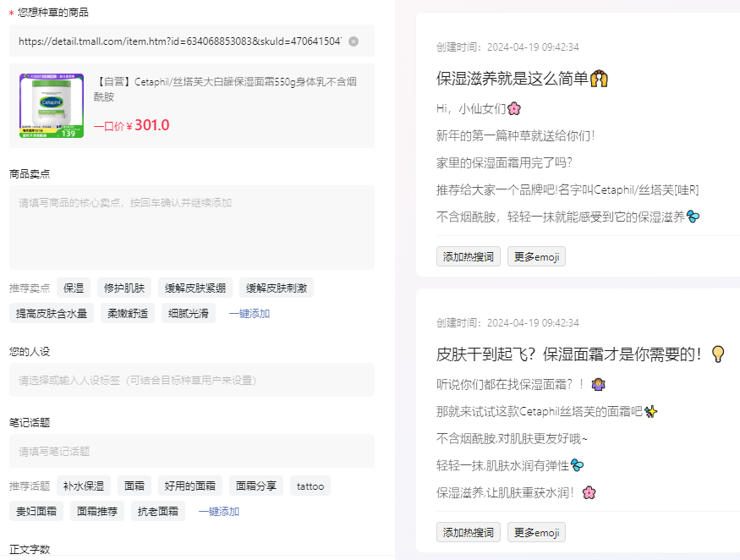Click the Cetaphil product title text

click(225, 89)
